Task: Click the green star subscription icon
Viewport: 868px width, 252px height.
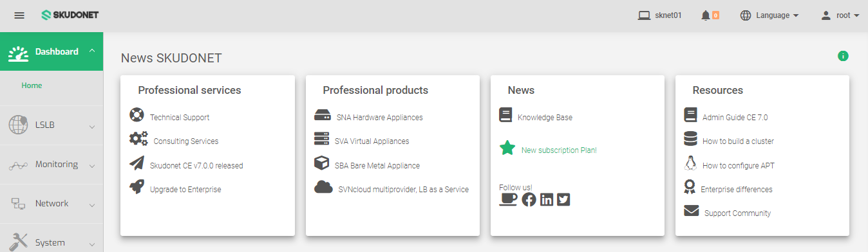Action: pos(507,148)
